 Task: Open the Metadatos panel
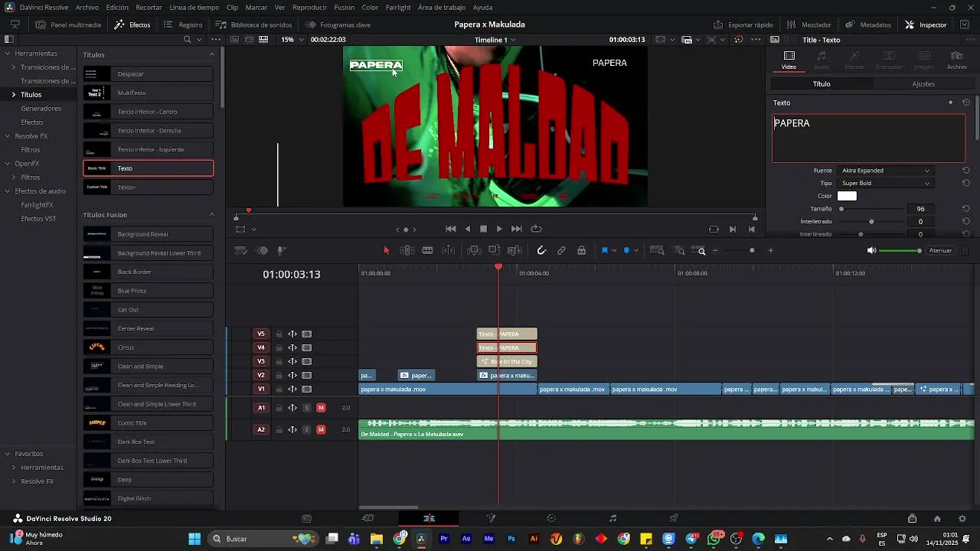point(868,24)
